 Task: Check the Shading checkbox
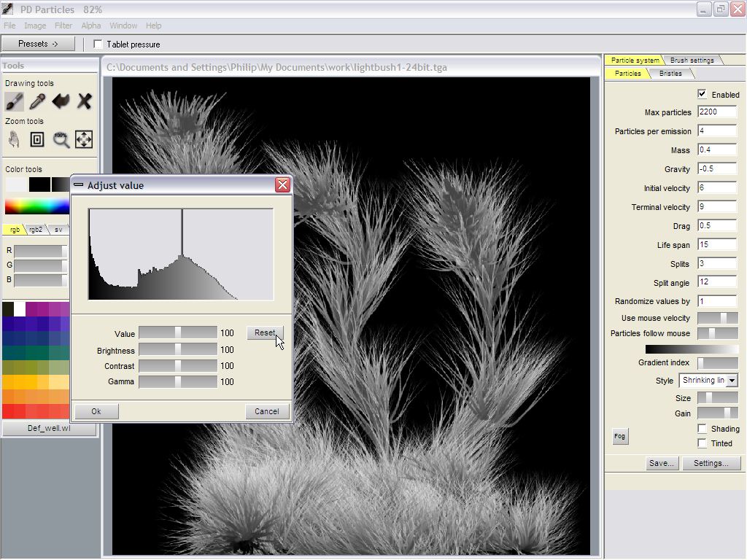(x=702, y=429)
